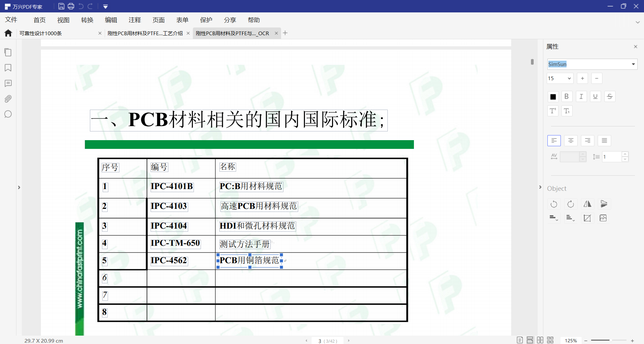644x344 pixels.
Task: Rotate object counterclockwise icon
Action: pos(554,204)
